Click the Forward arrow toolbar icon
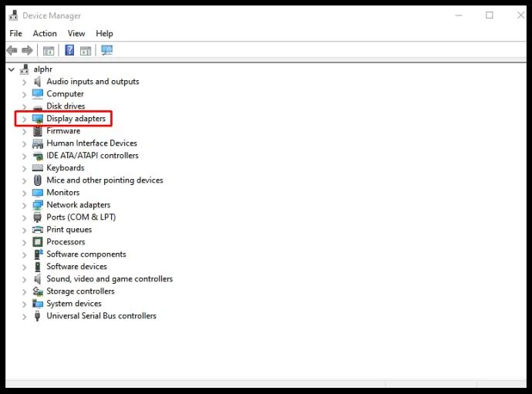 click(27, 51)
